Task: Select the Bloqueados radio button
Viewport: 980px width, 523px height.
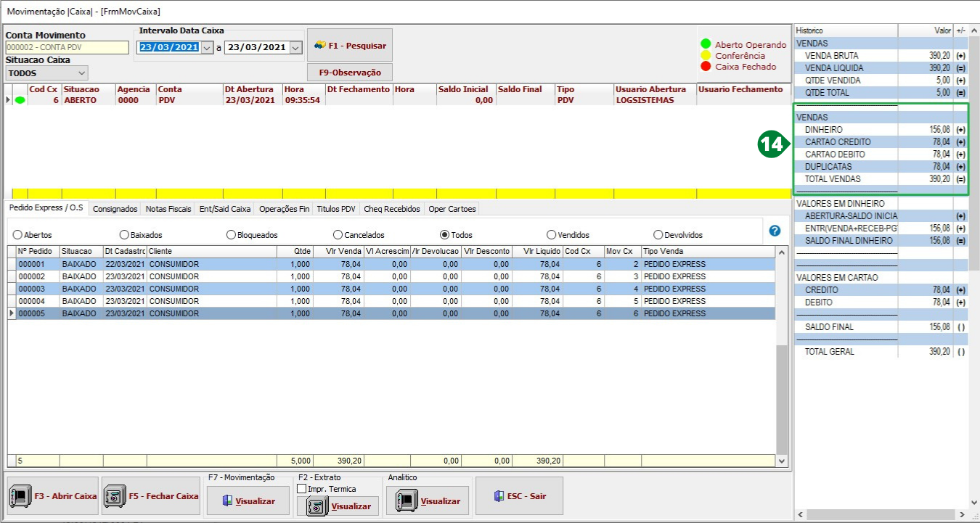Action: click(x=231, y=235)
